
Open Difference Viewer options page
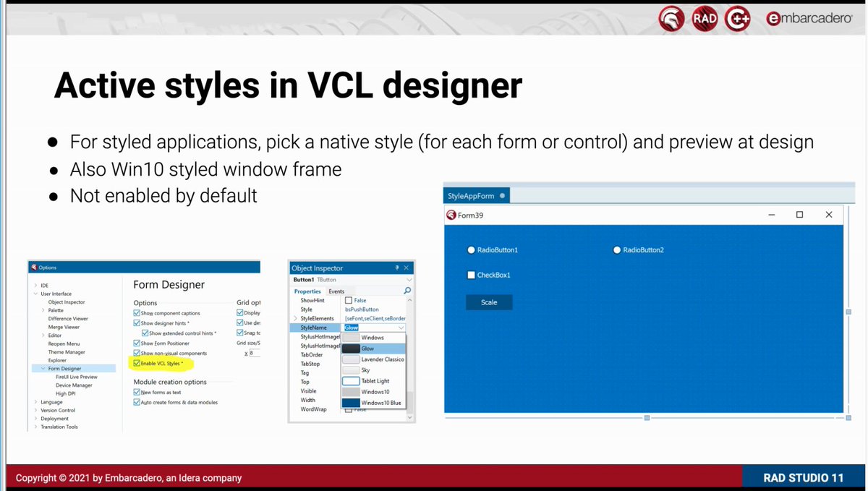pyautogui.click(x=68, y=319)
